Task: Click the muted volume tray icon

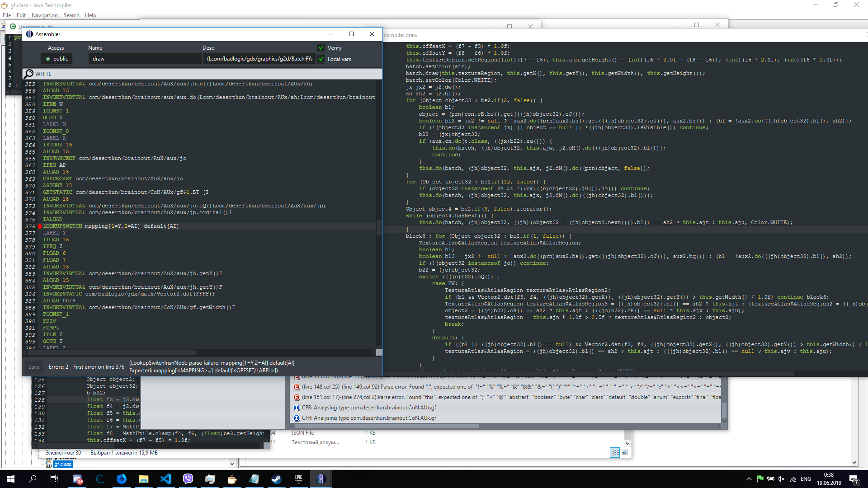Action: point(781,479)
